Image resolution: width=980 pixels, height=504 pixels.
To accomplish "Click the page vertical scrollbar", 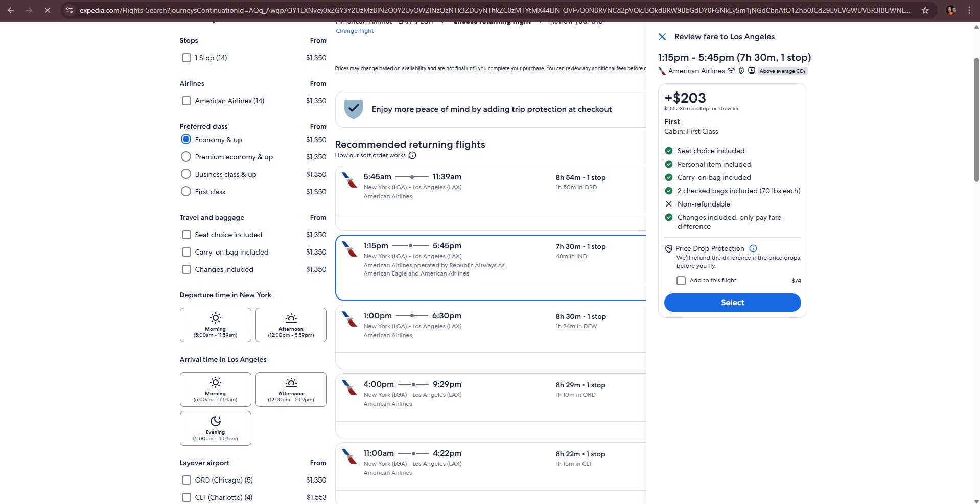I will (x=976, y=120).
